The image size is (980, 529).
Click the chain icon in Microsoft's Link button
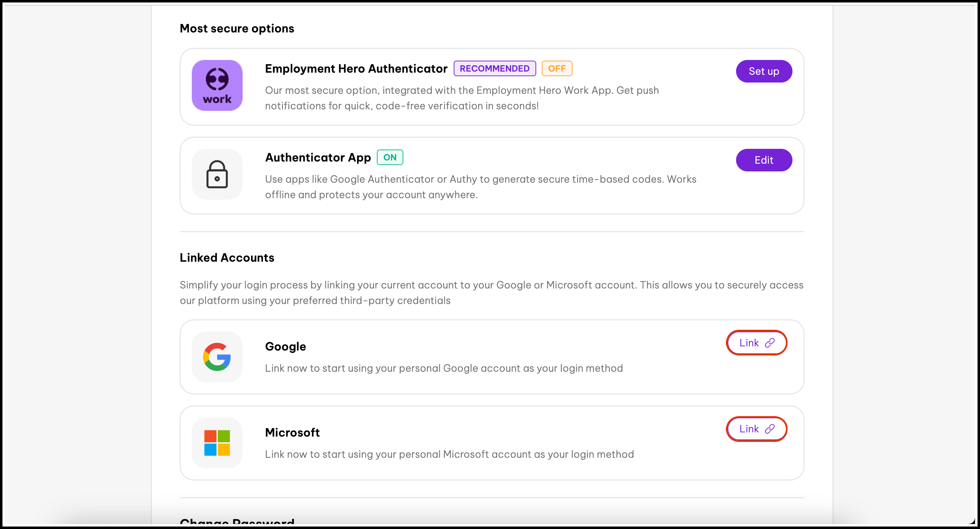coord(770,429)
